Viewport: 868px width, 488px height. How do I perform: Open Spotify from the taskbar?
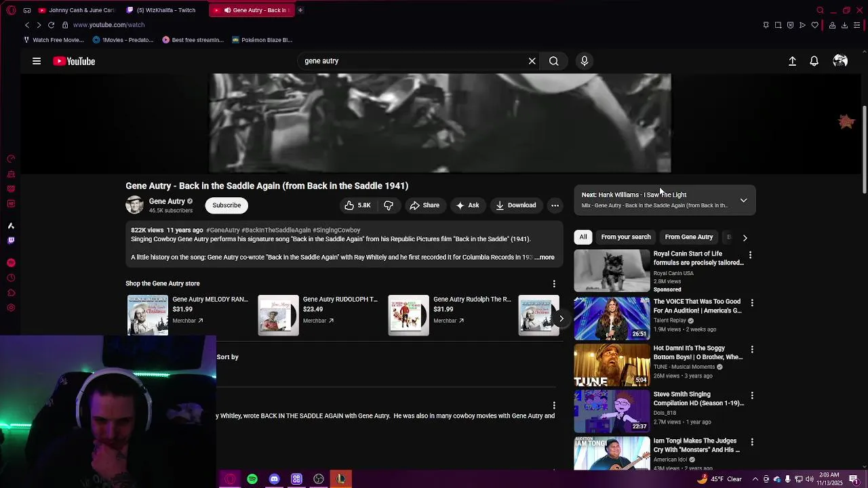coord(252,479)
